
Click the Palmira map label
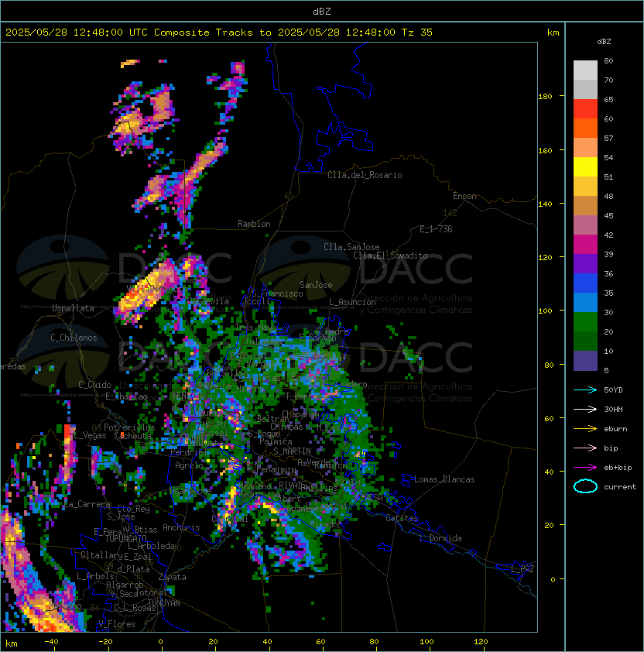276,441
